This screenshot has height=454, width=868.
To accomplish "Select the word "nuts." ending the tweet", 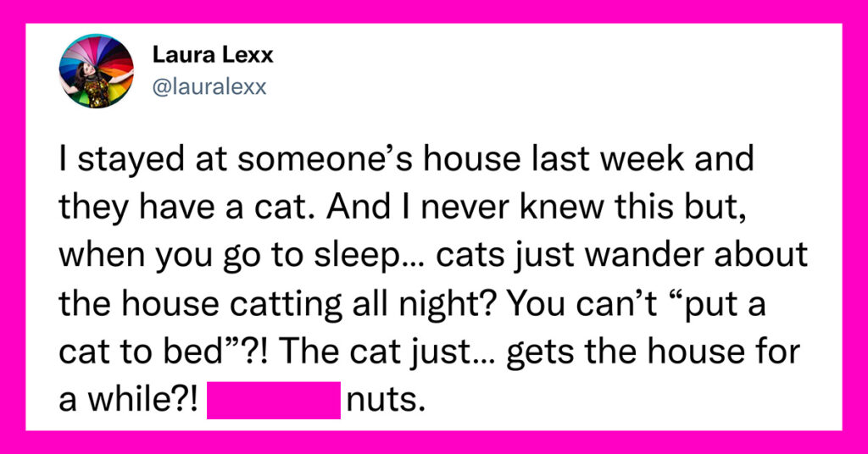I will [386, 400].
